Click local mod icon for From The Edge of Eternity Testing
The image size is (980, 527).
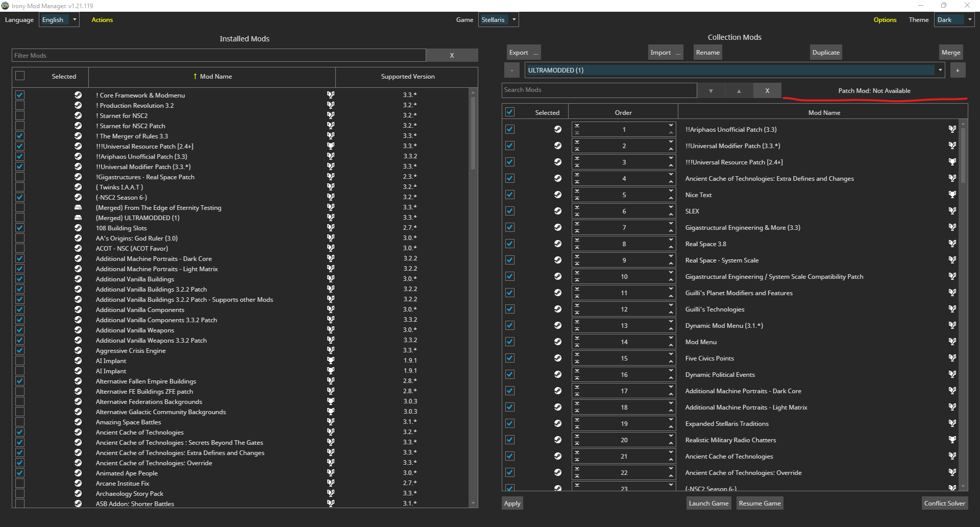(x=78, y=207)
